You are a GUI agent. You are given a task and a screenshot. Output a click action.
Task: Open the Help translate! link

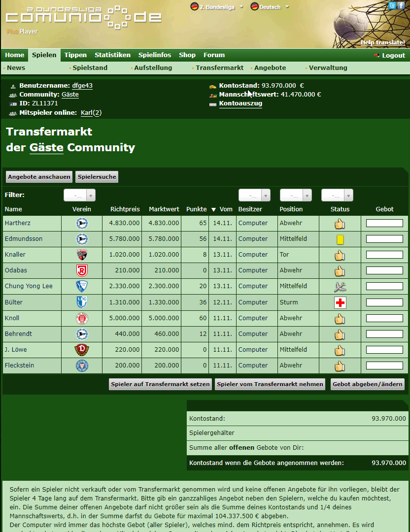[382, 42]
